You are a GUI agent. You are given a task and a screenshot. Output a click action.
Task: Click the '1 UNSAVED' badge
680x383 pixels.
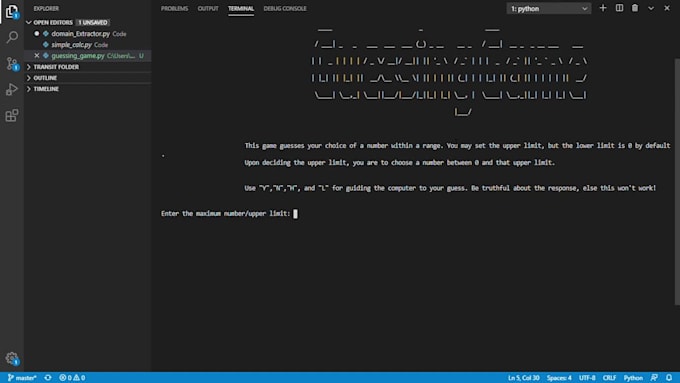93,22
